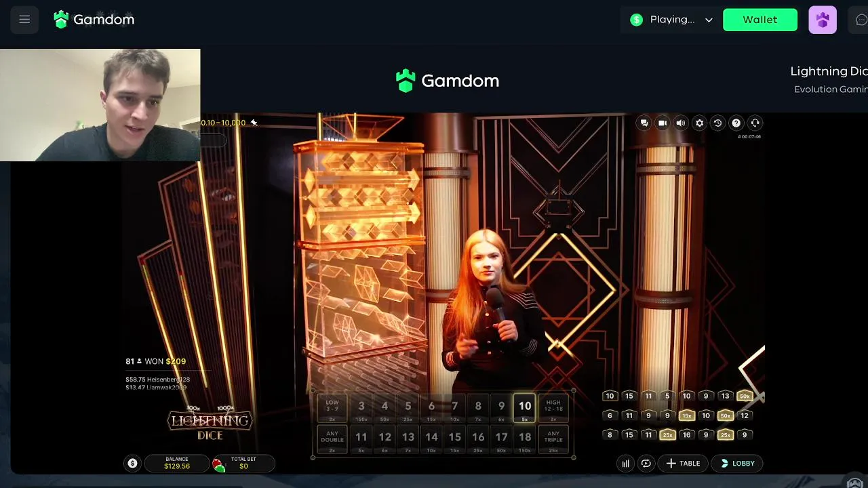Open the game settings gear

pos(699,123)
